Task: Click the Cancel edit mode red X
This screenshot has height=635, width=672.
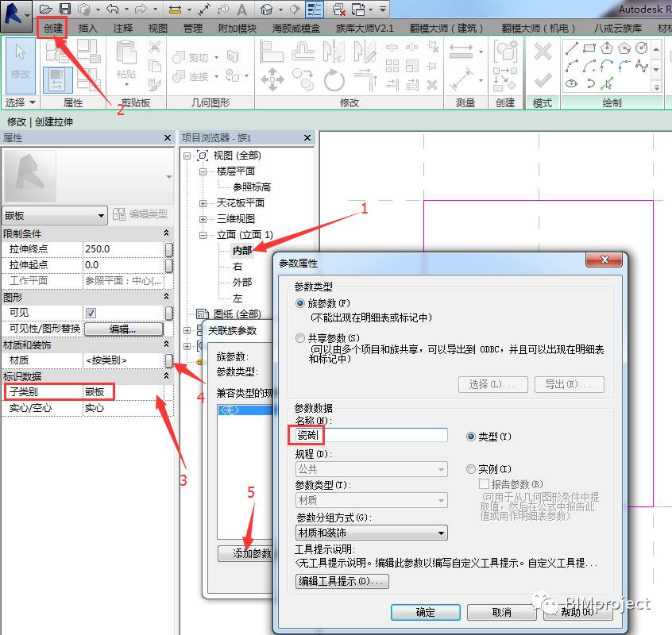Action: (543, 52)
